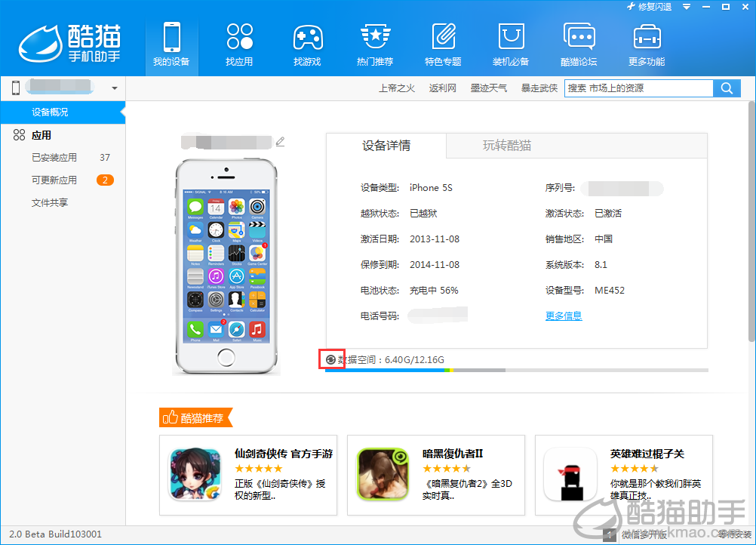Switch to the 玩转酷猫 tab
This screenshot has width=756, height=545.
tap(507, 146)
